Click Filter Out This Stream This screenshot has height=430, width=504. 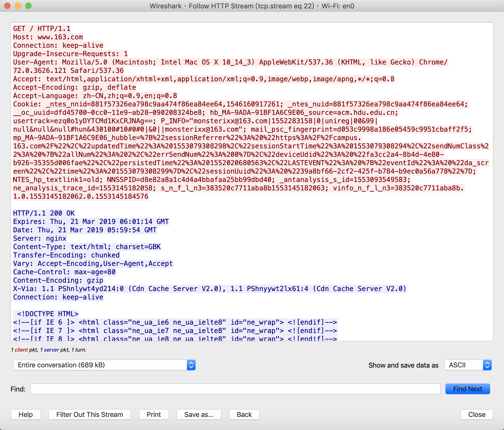90,415
